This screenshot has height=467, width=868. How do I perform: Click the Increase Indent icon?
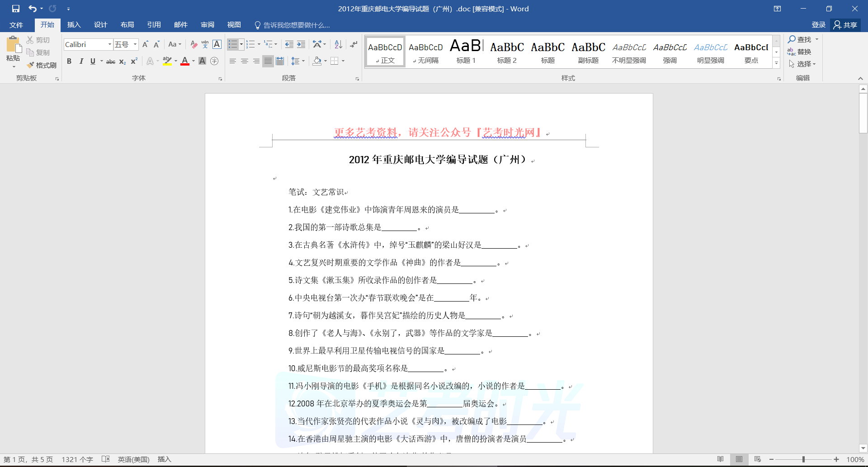(301, 44)
